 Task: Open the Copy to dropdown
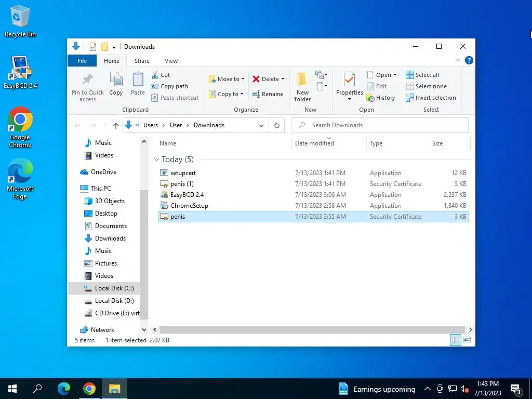coord(226,94)
